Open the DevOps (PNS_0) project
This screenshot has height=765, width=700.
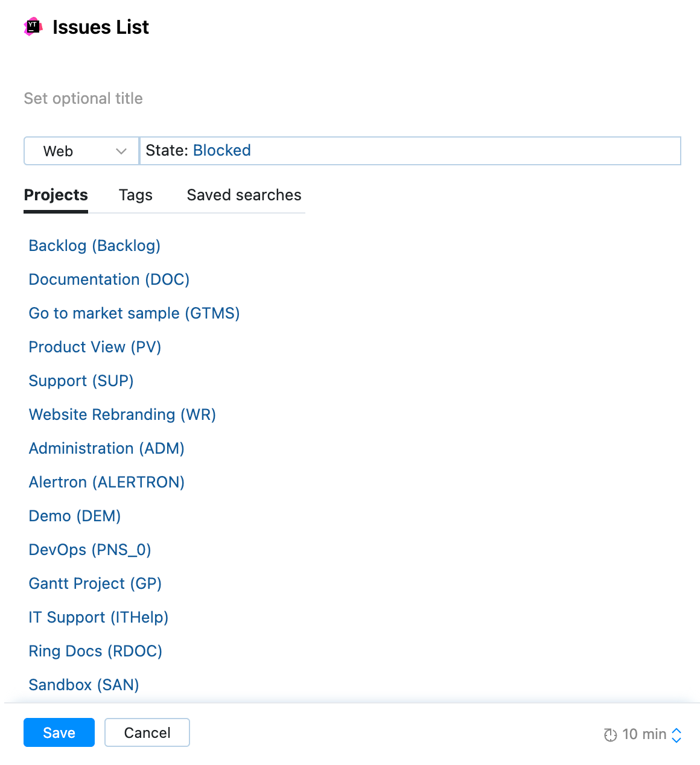(90, 550)
